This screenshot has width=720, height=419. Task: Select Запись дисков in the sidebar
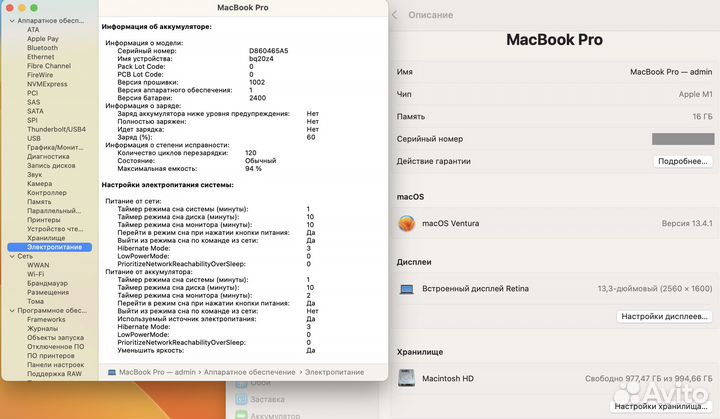pos(51,165)
